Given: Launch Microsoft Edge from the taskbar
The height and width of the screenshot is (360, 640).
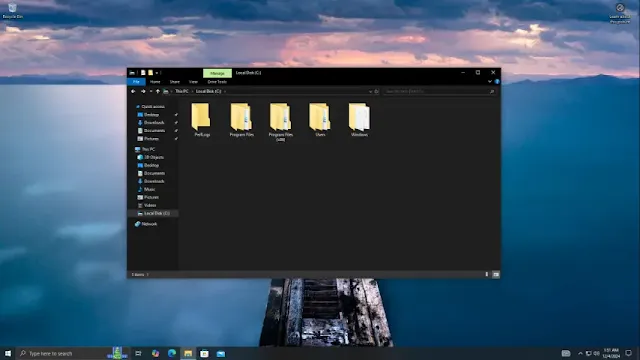Looking at the screenshot, I should [x=172, y=353].
